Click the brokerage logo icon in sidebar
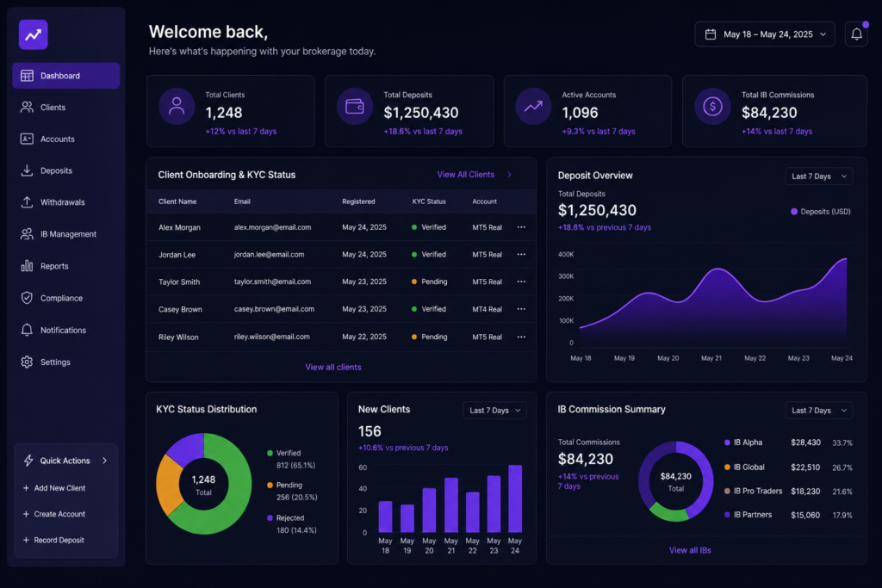The width and height of the screenshot is (882, 588). tap(34, 34)
